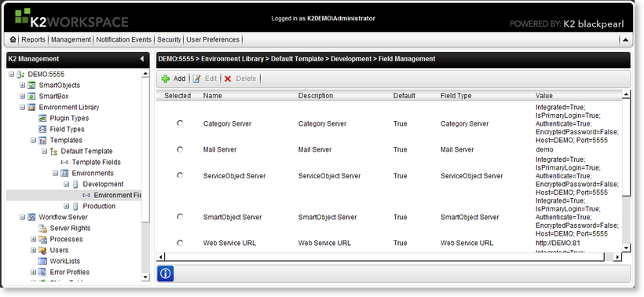The image size is (644, 297).
Task: Expand the SmartObjects tree node
Action: point(22,86)
